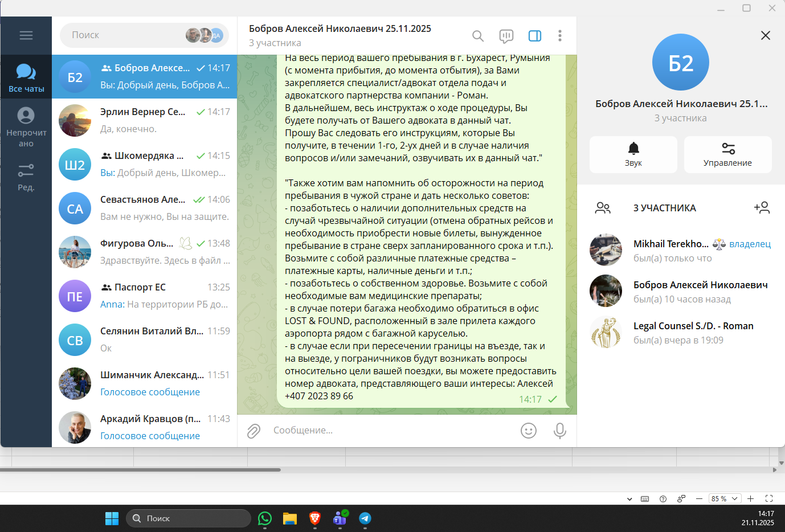Open Windows Start menu
This screenshot has width=785, height=532.
[112, 518]
